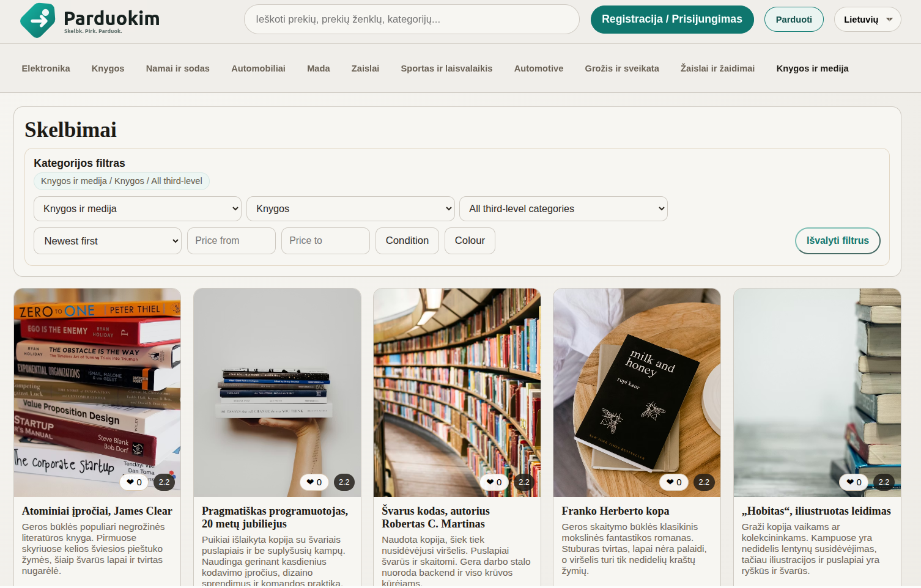Open the milk and honey book photo
Screen dimensions: 921x588
coord(637,392)
